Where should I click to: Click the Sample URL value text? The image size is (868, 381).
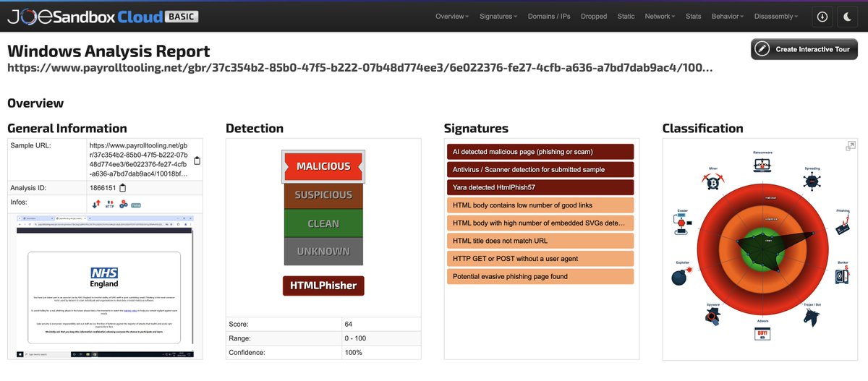coord(138,160)
